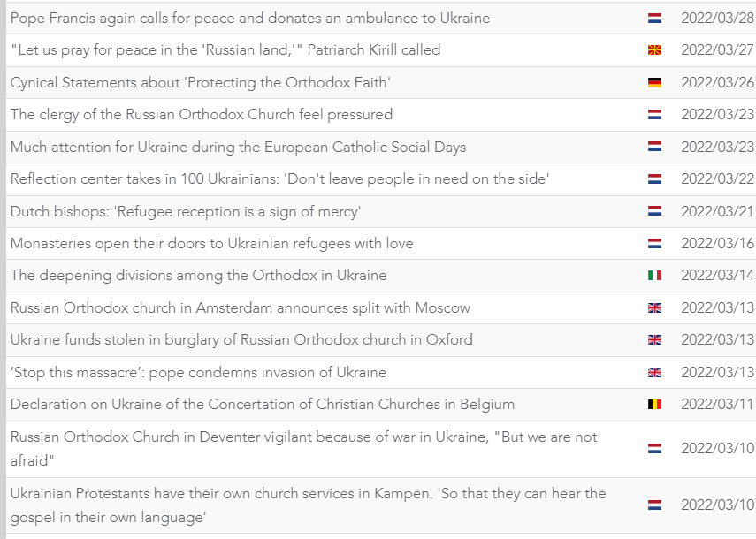Image resolution: width=756 pixels, height=539 pixels.
Task: Click the Dutch flag beside the Deventer vigilant article
Action: [x=654, y=449]
